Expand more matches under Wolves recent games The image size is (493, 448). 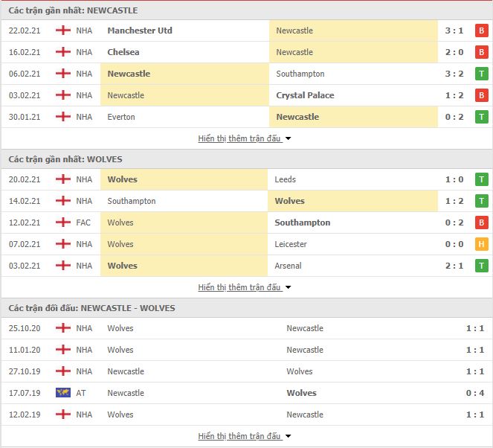245,287
